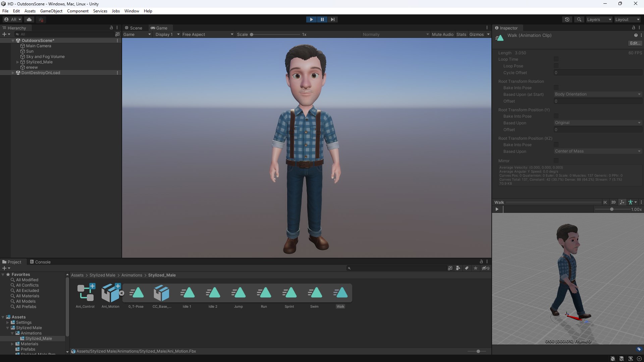
Task: Select the CC_Base mesh asset
Action: tap(162, 296)
